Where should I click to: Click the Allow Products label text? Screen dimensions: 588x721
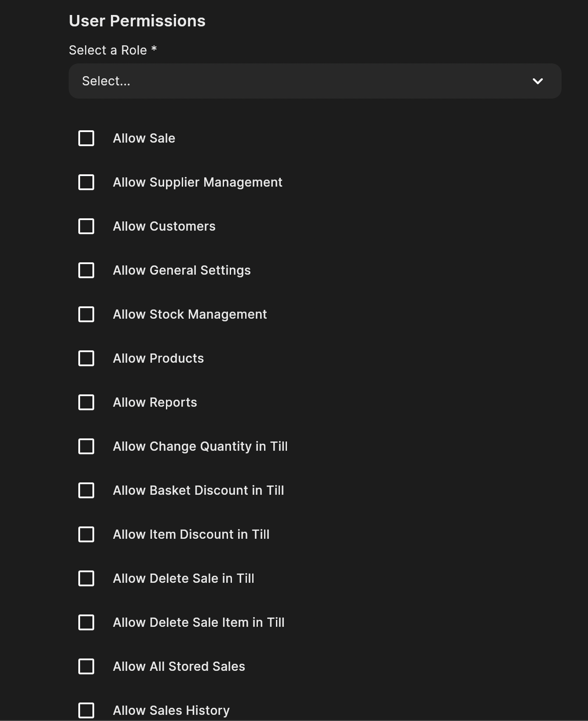click(158, 358)
